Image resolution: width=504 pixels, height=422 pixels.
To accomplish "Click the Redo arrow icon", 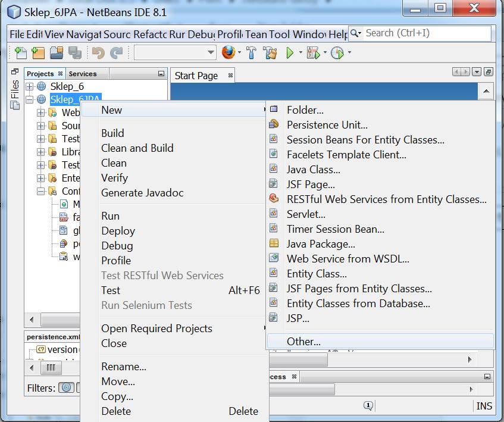I will [x=117, y=53].
